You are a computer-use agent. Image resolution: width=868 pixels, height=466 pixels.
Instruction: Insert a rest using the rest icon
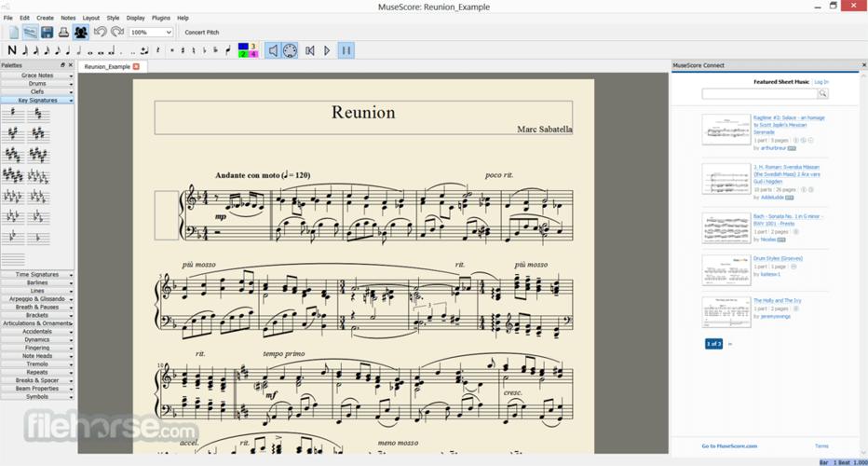pos(158,50)
